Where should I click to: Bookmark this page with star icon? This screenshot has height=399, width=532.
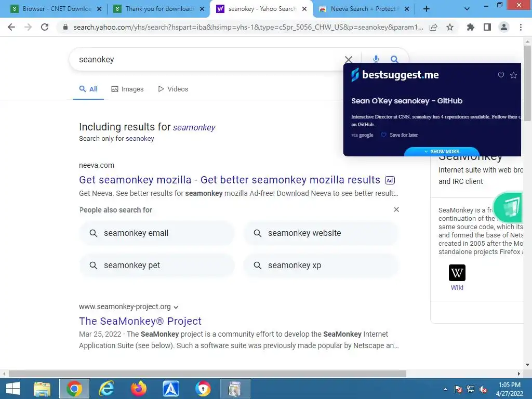click(450, 27)
